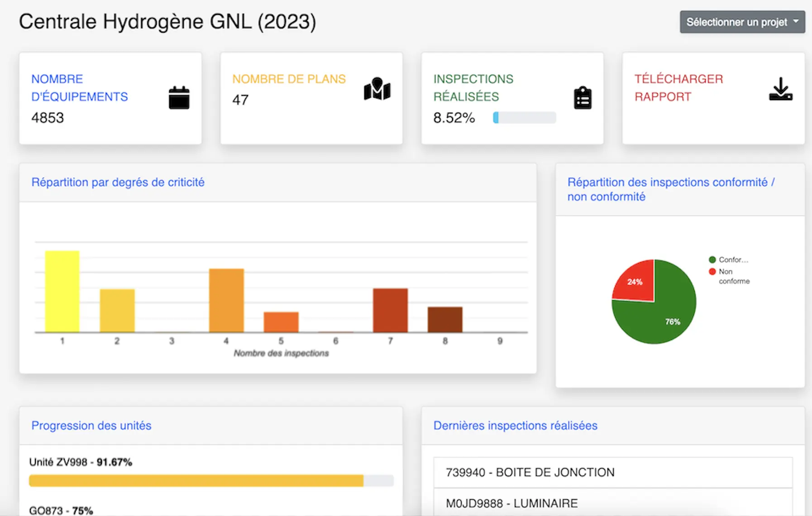Viewport: 812px width, 516px height.
Task: Click the clipboard icon in inspections card
Action: (583, 97)
